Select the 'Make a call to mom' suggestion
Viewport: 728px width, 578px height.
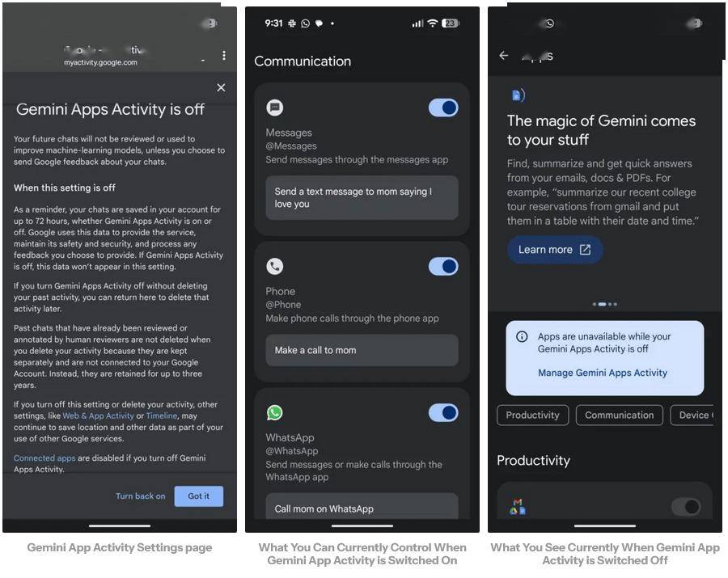click(x=362, y=350)
